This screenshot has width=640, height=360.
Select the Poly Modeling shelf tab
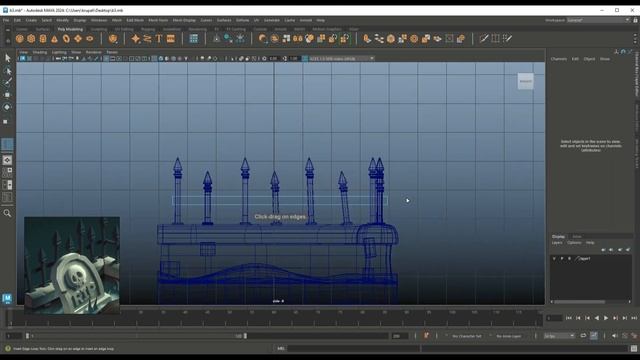[70, 29]
